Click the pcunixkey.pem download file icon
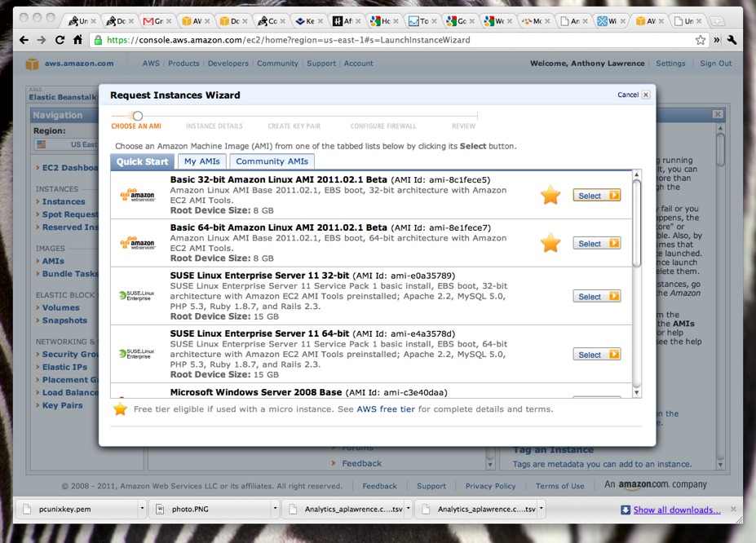Image resolution: width=756 pixels, height=543 pixels. (28, 509)
